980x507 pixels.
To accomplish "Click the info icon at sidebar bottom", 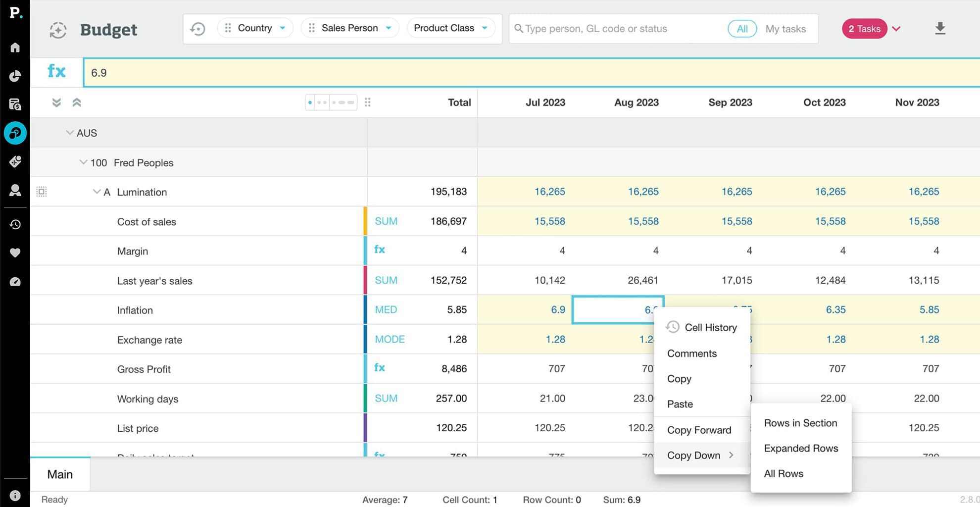I will [x=15, y=495].
